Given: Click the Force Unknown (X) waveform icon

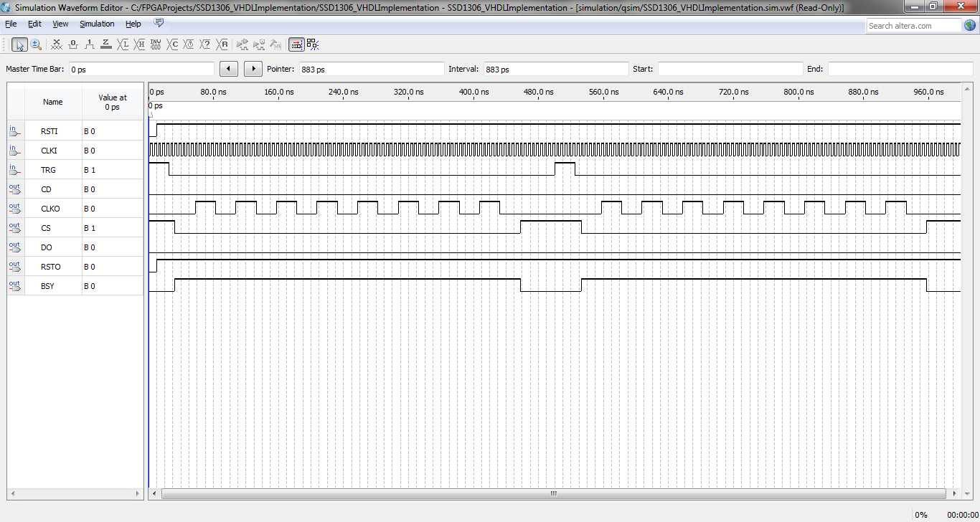Looking at the screenshot, I should pyautogui.click(x=57, y=44).
